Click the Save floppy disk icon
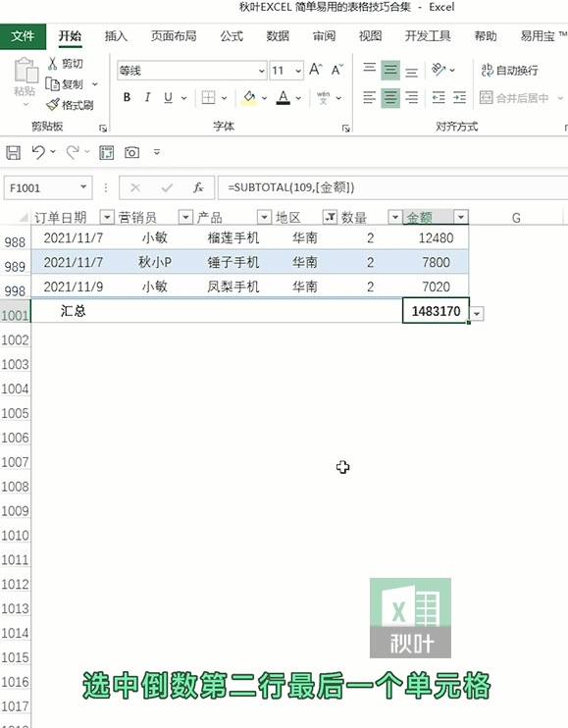Viewport: 568px width, 728px height. point(13,152)
